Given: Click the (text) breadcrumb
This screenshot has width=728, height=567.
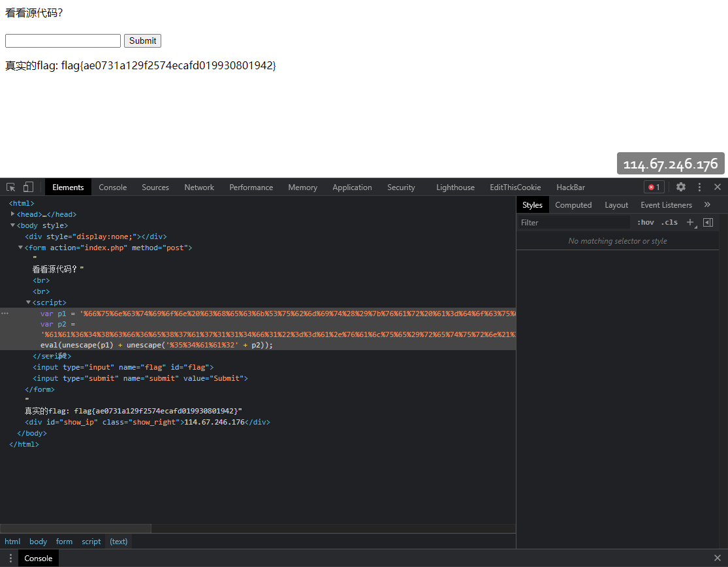Looking at the screenshot, I should pyautogui.click(x=118, y=542).
